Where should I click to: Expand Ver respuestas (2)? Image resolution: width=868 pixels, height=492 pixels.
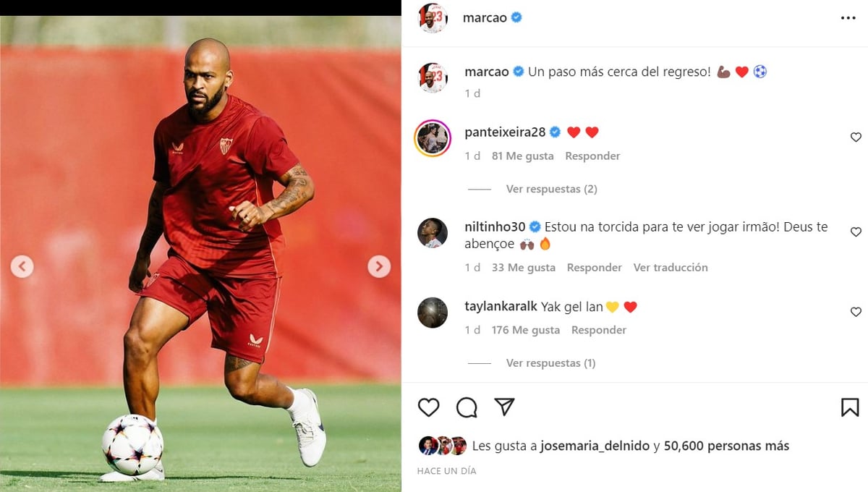click(x=551, y=189)
